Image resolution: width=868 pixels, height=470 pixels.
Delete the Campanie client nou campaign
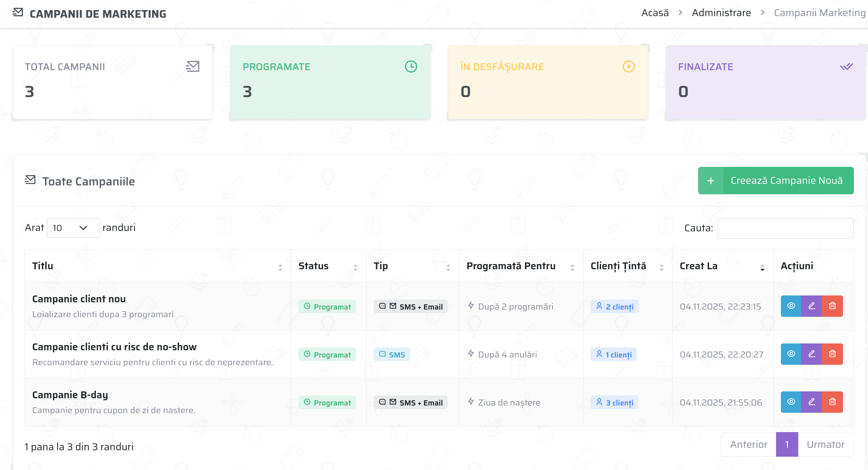832,306
